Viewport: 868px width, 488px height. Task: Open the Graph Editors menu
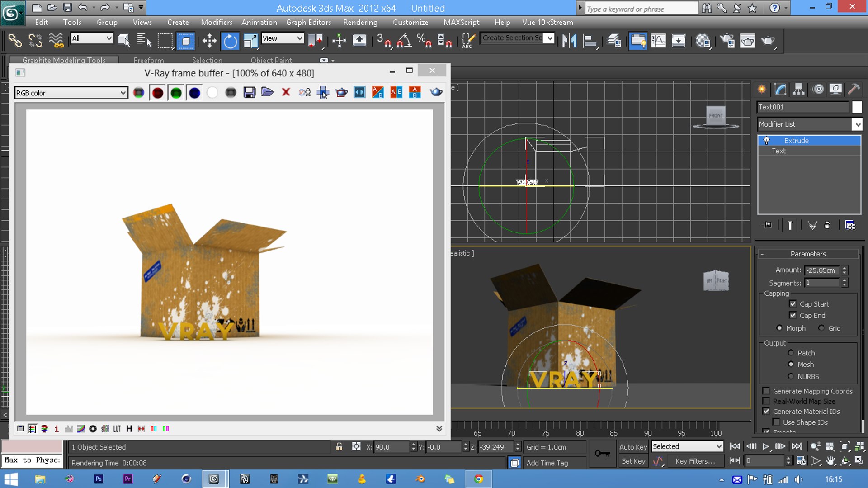tap(308, 22)
